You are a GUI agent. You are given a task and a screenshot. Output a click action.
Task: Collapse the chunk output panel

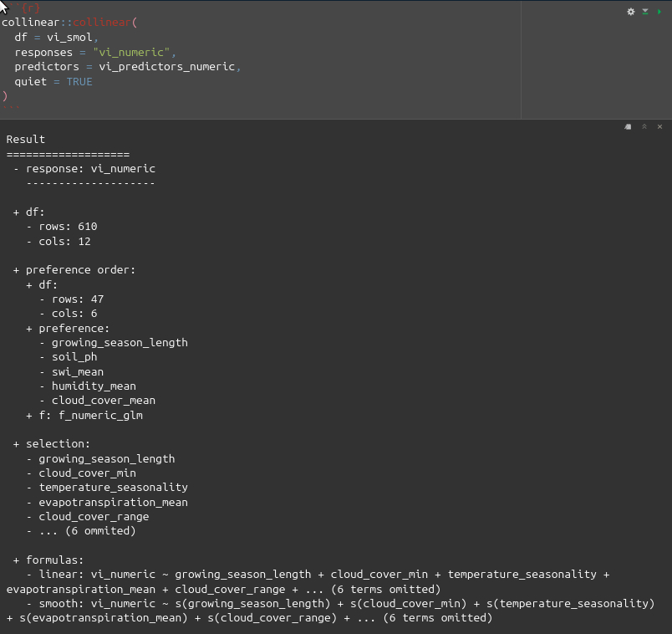(x=644, y=127)
